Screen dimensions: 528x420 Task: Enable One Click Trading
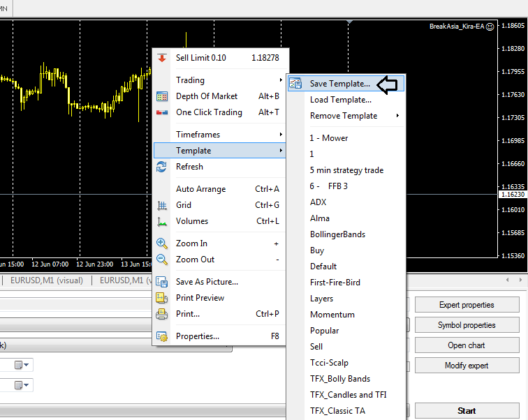tap(209, 112)
